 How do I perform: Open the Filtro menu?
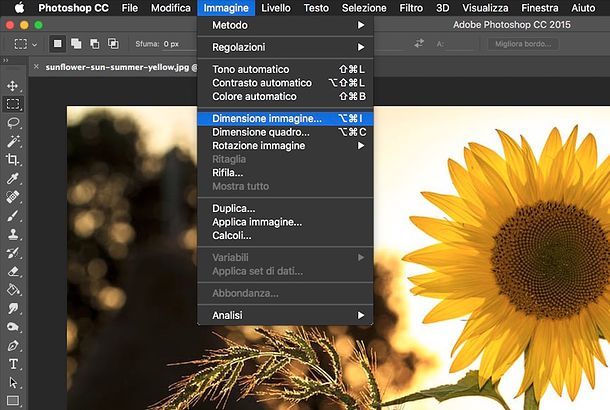tap(410, 8)
